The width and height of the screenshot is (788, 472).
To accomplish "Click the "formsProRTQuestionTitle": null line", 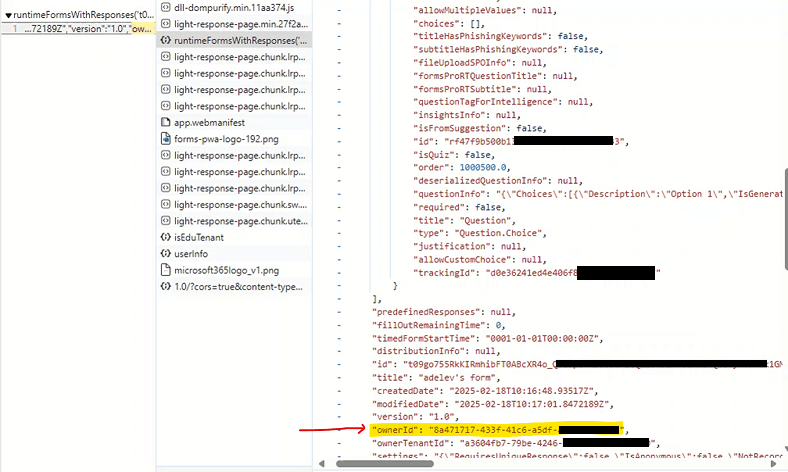I will pyautogui.click(x=496, y=76).
